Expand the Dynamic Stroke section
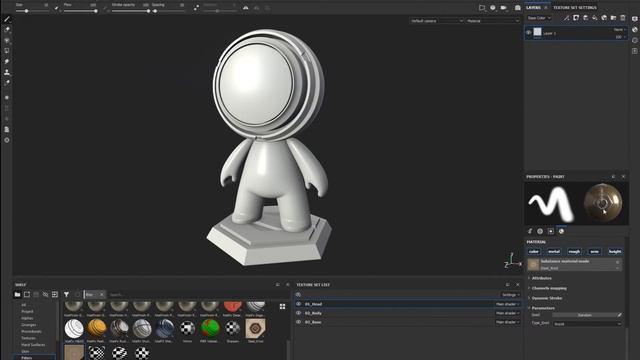This screenshot has height=360, width=640. [546, 298]
